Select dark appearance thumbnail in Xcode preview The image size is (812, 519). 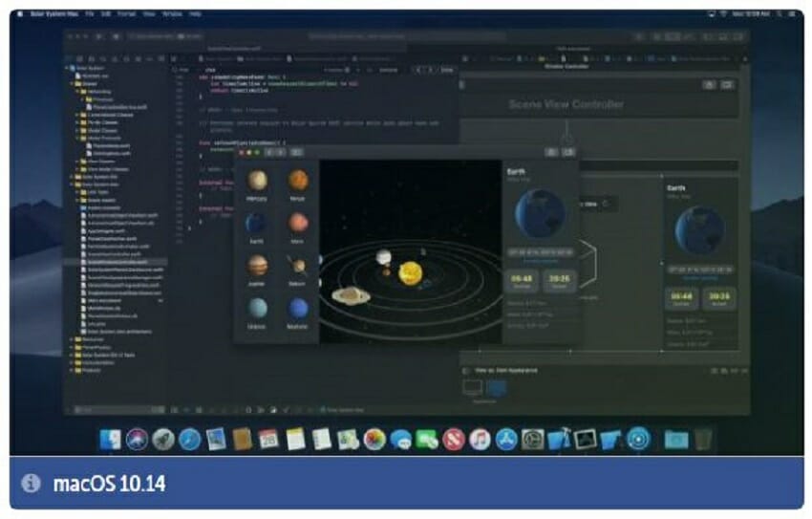[x=496, y=387]
